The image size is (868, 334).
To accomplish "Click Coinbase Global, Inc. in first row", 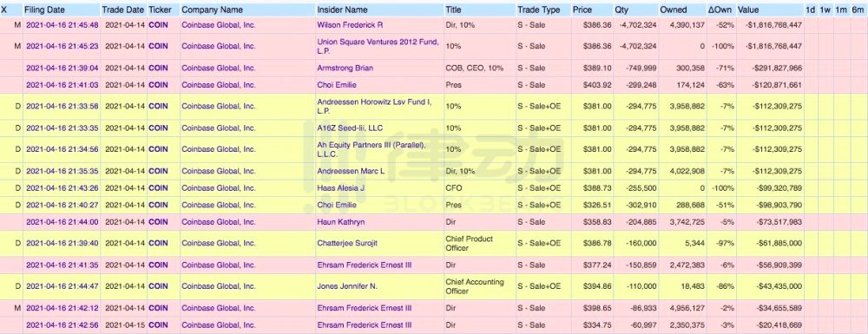I will coord(219,25).
